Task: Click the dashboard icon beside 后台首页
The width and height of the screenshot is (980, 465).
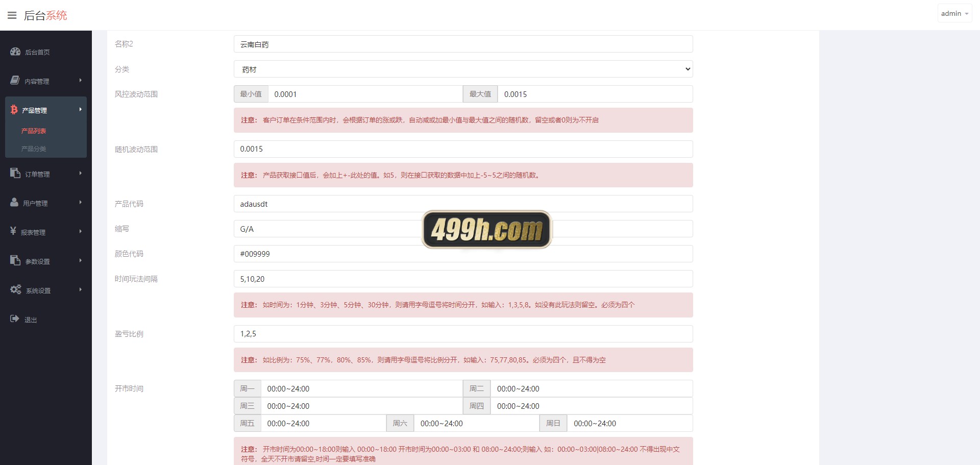Action: (x=15, y=52)
